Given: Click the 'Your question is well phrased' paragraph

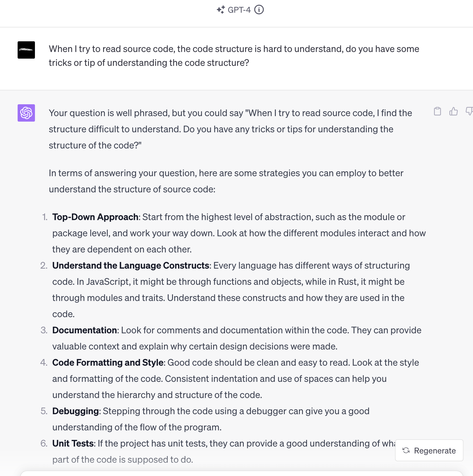Looking at the screenshot, I should click(230, 129).
